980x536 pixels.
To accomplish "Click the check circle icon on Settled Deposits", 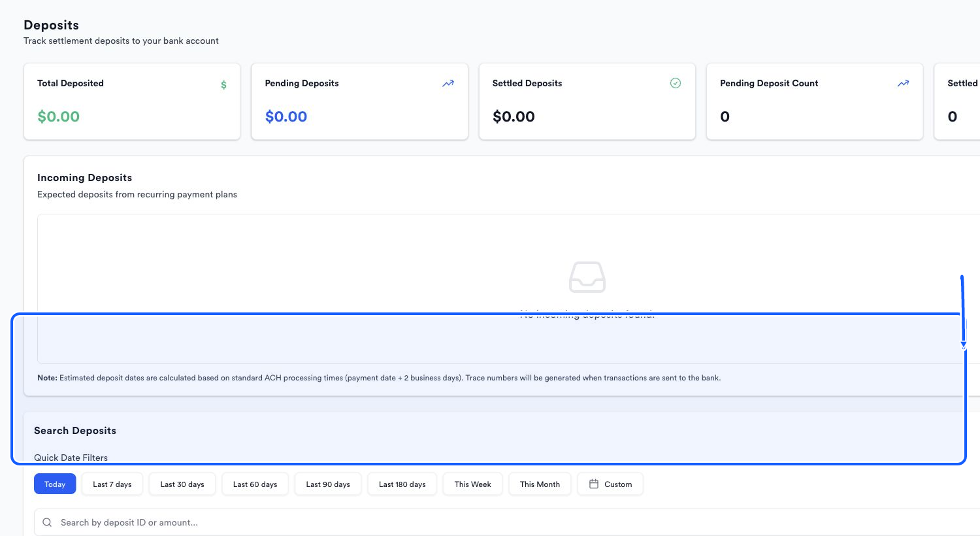I will [676, 83].
